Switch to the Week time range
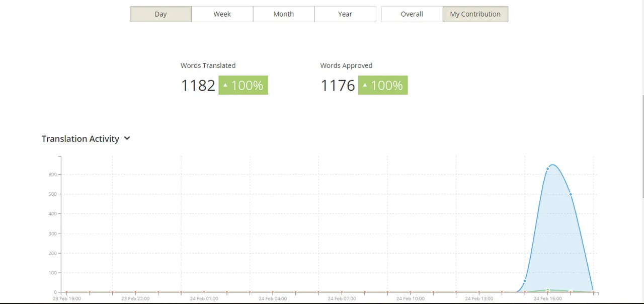The image size is (644, 304). [x=222, y=14]
